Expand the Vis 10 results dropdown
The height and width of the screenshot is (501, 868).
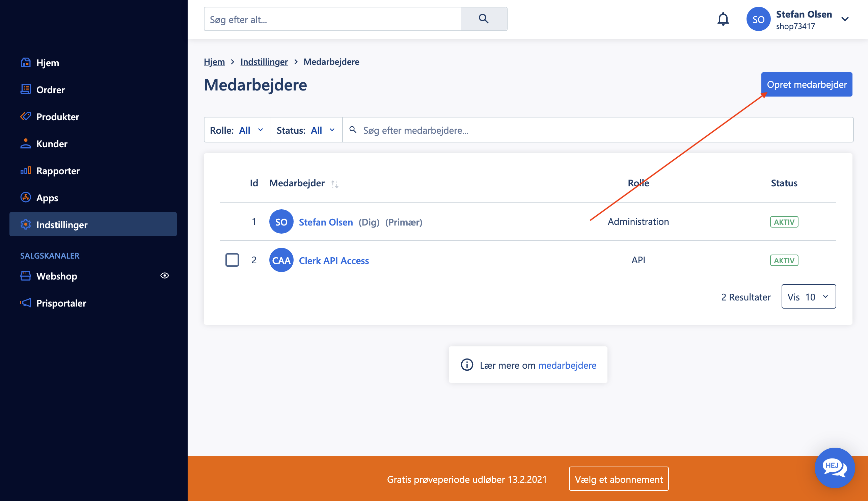point(808,297)
